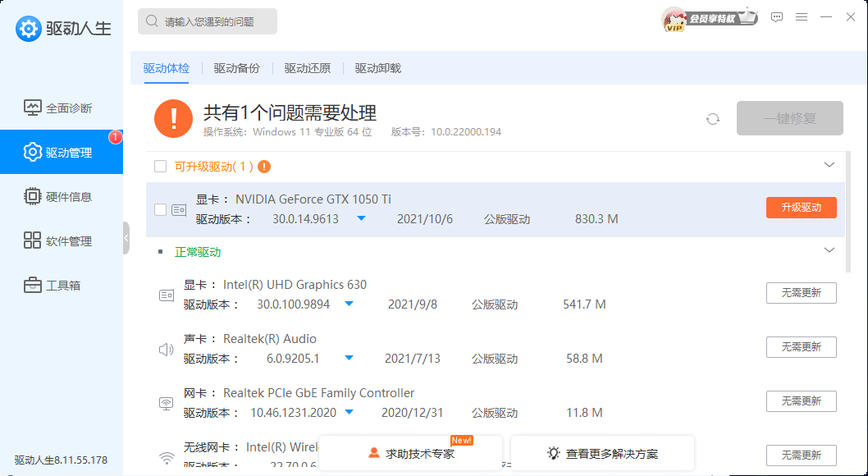Collapse the left sidebar handle
Viewport: 868px width, 476px height.
[126, 238]
